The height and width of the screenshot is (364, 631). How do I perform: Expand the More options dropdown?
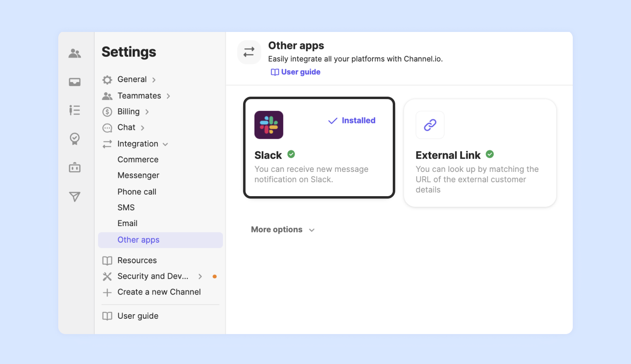pyautogui.click(x=283, y=230)
